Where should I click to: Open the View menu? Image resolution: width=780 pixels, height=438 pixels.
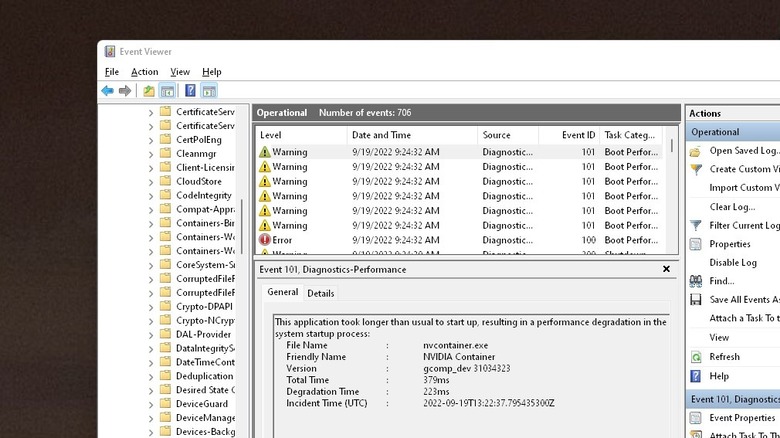click(180, 72)
